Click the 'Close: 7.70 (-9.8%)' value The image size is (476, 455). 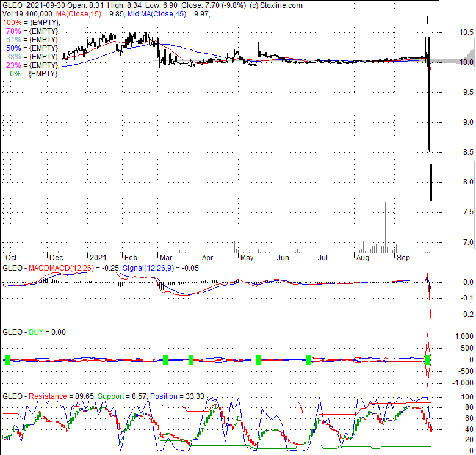point(214,5)
